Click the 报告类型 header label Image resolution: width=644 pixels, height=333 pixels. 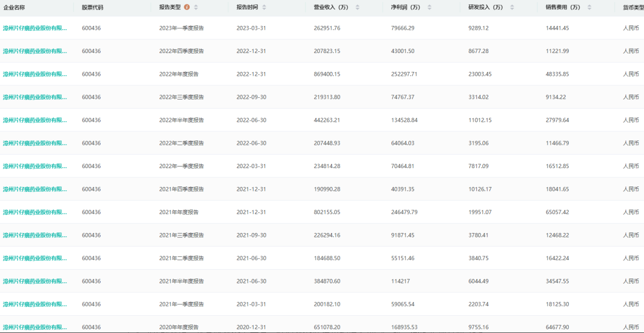[170, 8]
